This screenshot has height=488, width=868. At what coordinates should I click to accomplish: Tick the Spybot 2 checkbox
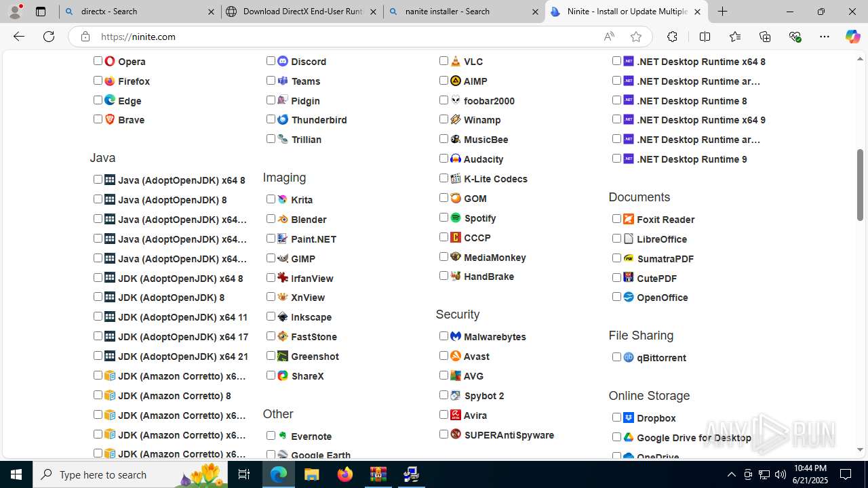[443, 394]
